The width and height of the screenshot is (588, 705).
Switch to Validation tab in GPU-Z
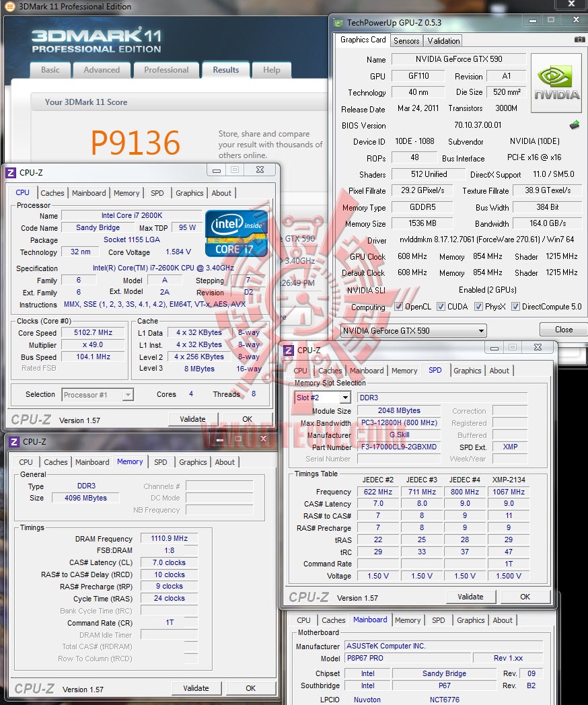tap(443, 41)
